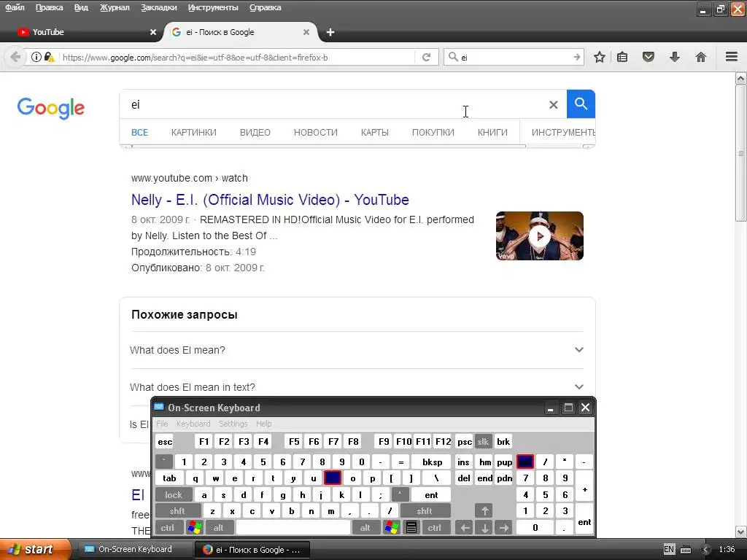Click the right arrow key on on-screen keyboard
The height and width of the screenshot is (560, 747).
point(503,528)
